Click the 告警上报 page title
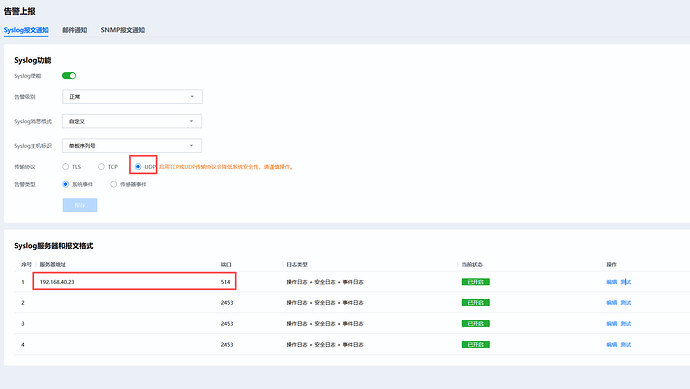 tap(20, 11)
